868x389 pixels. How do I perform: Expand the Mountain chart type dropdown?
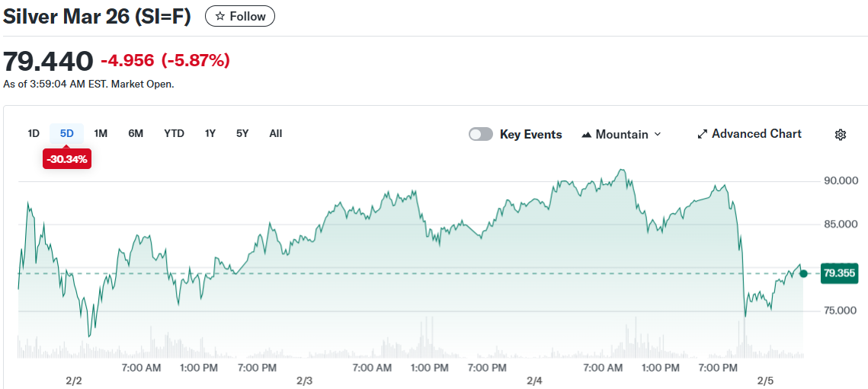click(x=657, y=135)
